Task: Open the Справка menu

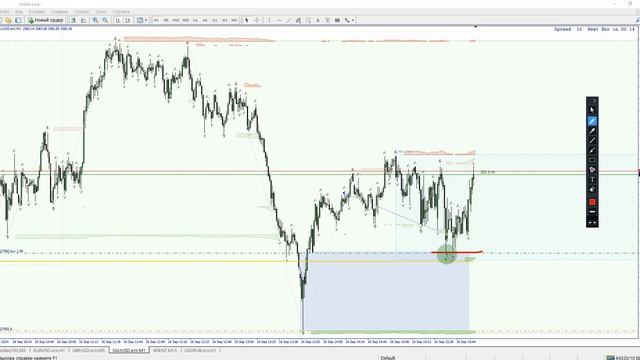Action: click(121, 12)
